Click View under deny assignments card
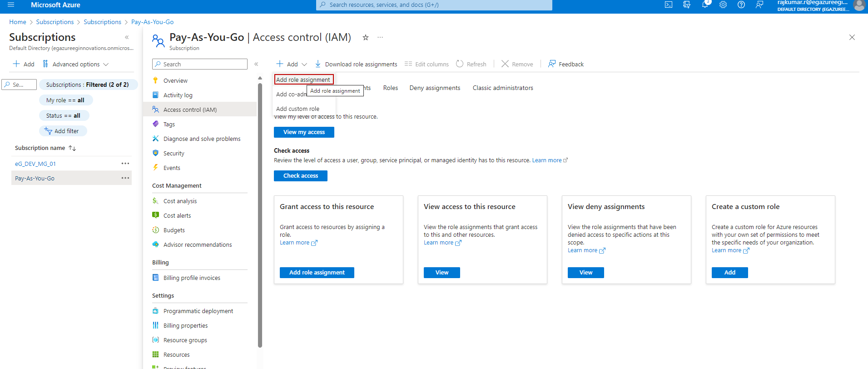868x369 pixels. [586, 272]
